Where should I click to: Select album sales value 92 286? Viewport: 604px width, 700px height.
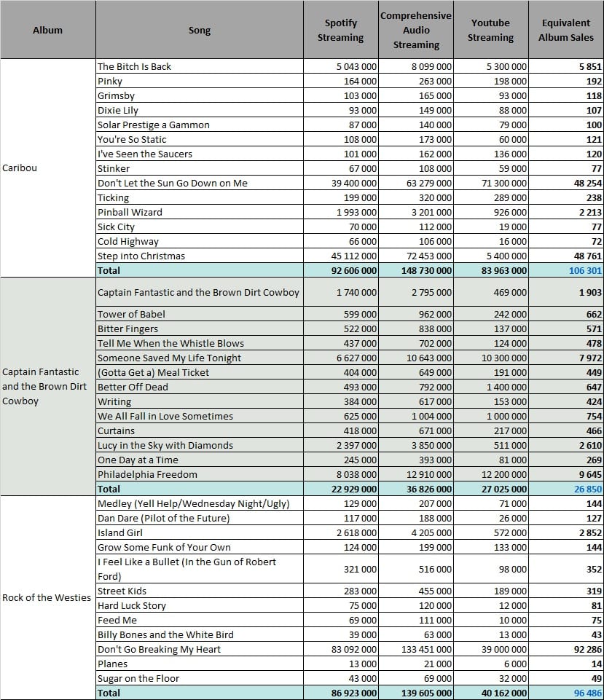[x=566, y=650]
